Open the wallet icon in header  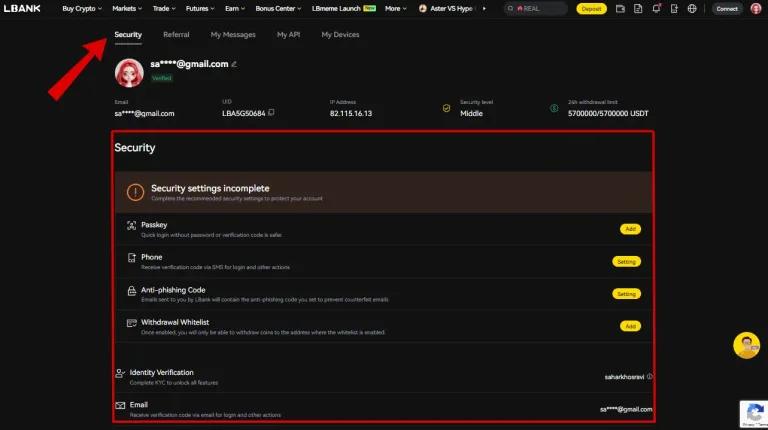coord(620,8)
